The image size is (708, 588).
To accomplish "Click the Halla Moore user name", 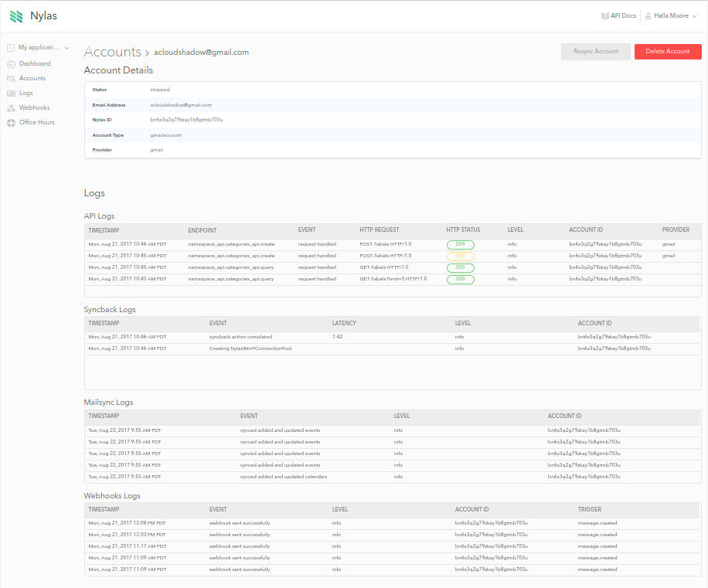I will (671, 15).
